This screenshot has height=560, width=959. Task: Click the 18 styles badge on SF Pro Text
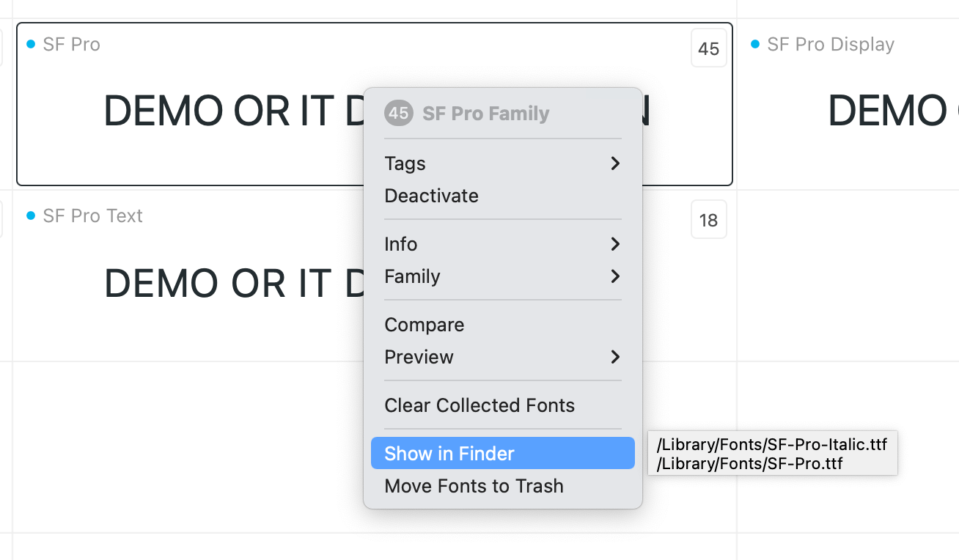pos(708,220)
